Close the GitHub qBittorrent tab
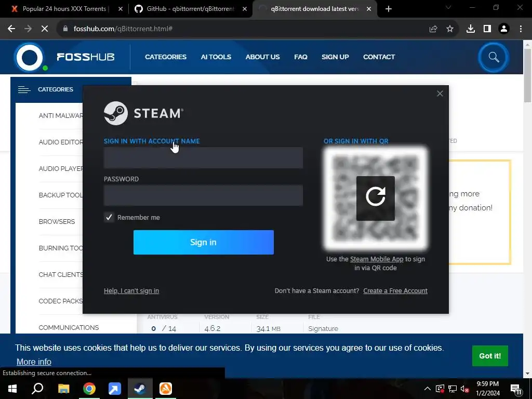The width and height of the screenshot is (532, 399). (245, 9)
